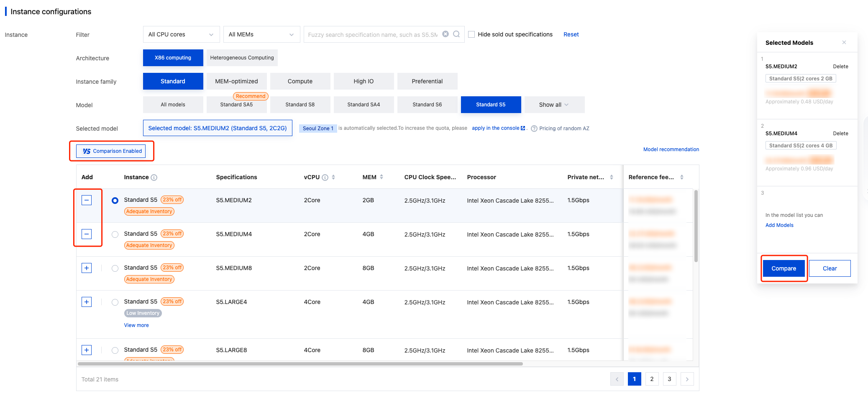The image size is (868, 394).
Task: Click help icon beside Pricing of random AZ
Action: [x=534, y=129]
